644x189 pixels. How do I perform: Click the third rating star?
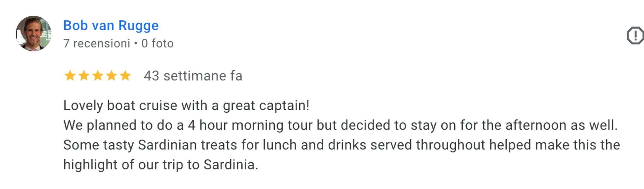[x=98, y=76]
